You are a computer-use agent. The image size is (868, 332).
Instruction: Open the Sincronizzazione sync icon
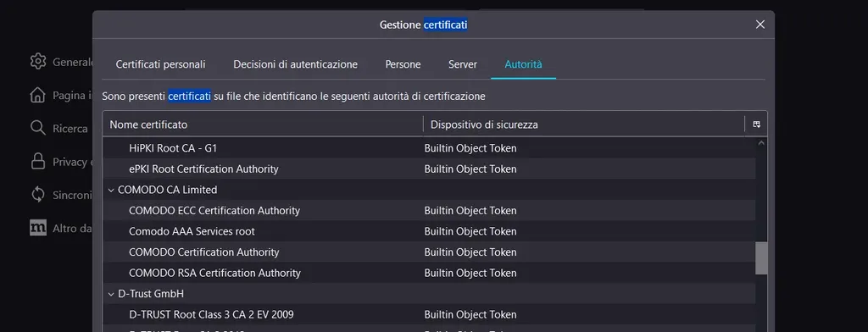pos(37,195)
